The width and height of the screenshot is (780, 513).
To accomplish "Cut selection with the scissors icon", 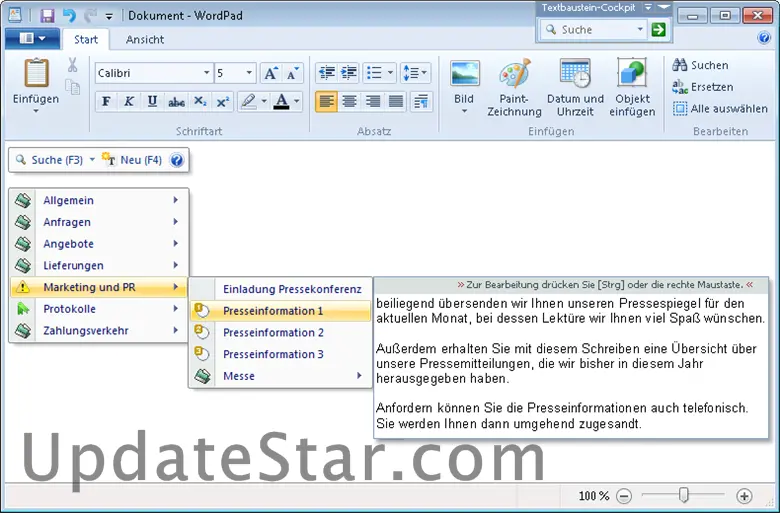I will (x=73, y=65).
